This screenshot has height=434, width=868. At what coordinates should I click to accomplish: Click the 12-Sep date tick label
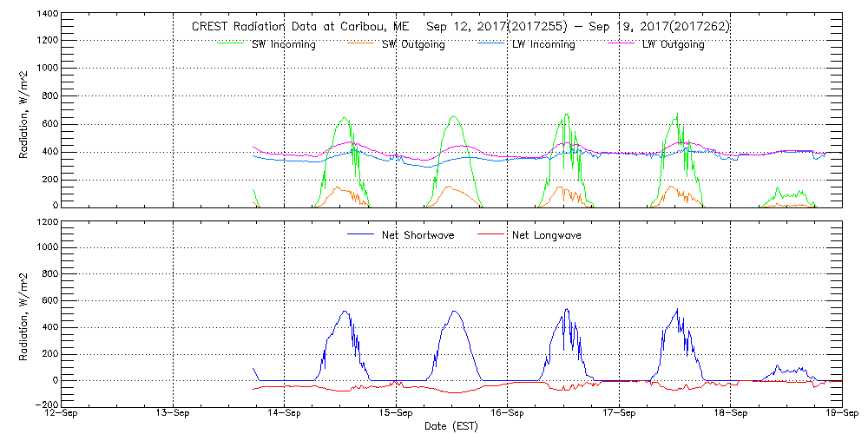[x=62, y=414]
